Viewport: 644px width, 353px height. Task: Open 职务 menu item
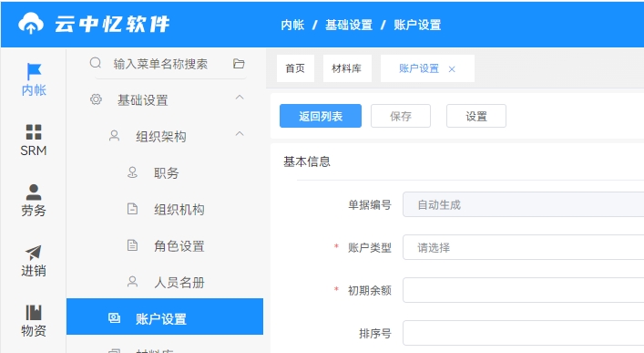coord(165,172)
